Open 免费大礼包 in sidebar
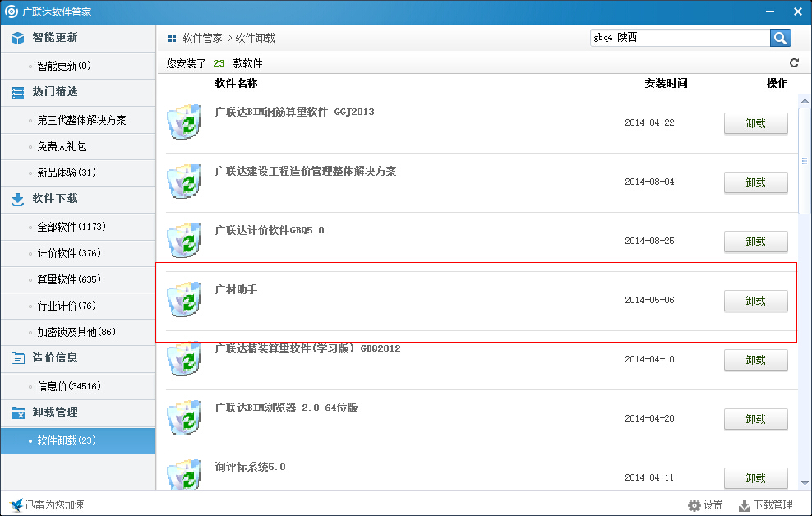The width and height of the screenshot is (812, 516). pos(78,146)
